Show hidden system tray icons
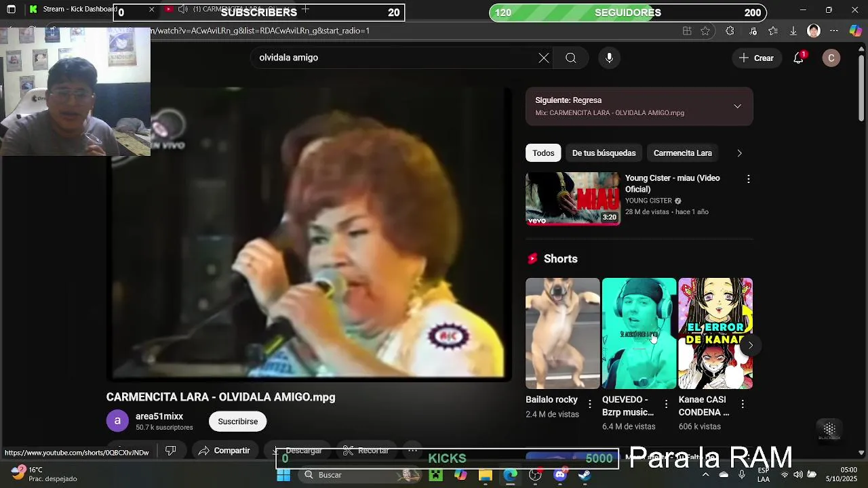The width and height of the screenshot is (868, 488). (x=705, y=474)
